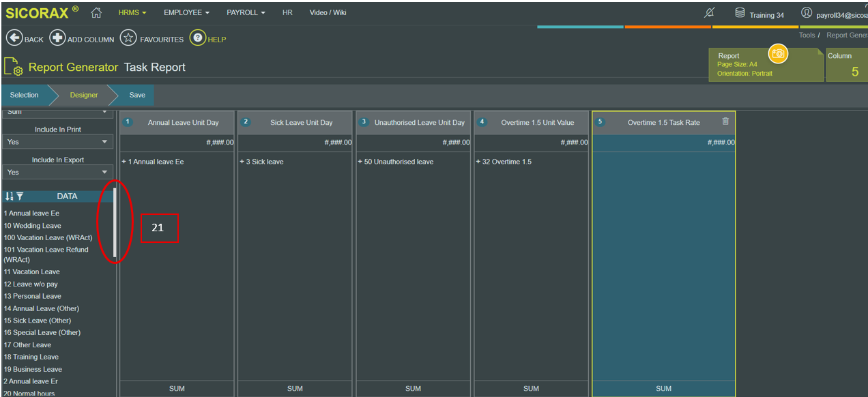Image resolution: width=868 pixels, height=397 pixels.
Task: Select the Sick Leave Unit Day column header
Action: [x=295, y=123]
